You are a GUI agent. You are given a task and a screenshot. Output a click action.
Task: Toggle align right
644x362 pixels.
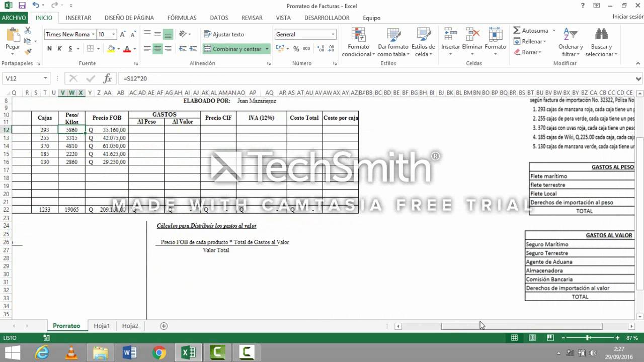(168, 49)
